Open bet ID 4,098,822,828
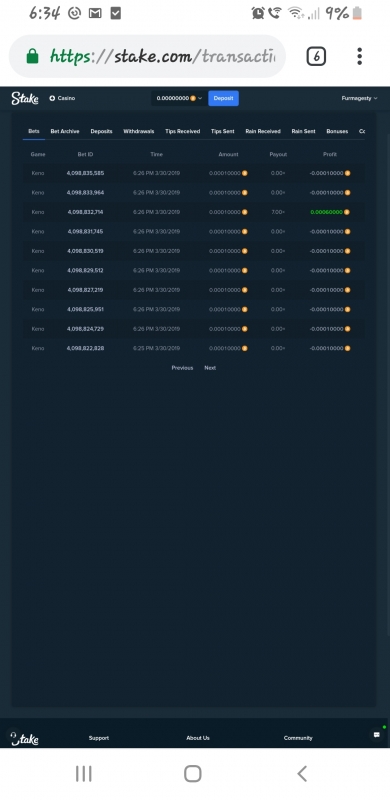The width and height of the screenshot is (390, 800). (x=85, y=348)
